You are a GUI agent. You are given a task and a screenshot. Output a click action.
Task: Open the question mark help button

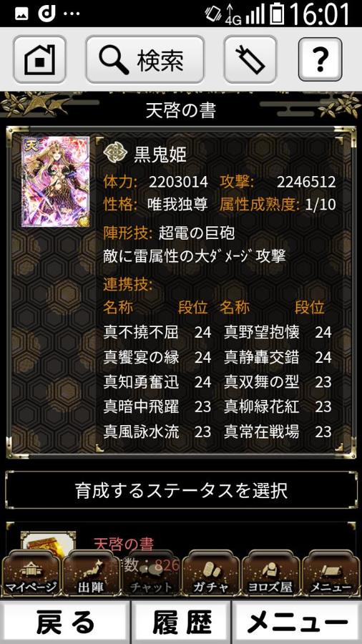click(x=320, y=59)
